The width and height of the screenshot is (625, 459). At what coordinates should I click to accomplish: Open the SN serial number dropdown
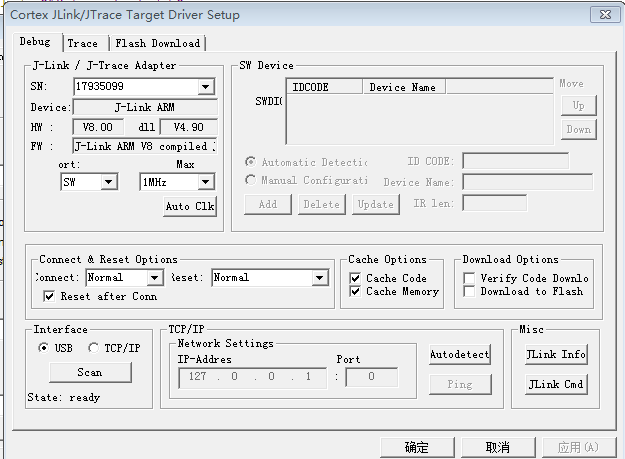[205, 86]
